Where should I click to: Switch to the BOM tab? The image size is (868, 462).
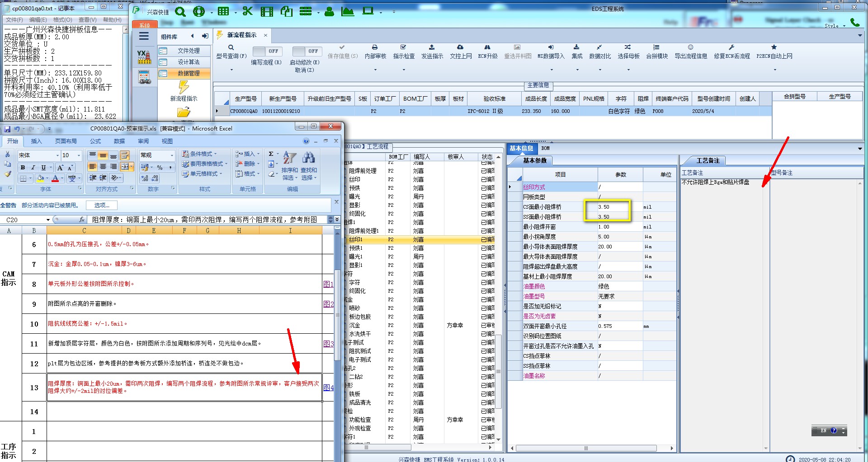pos(546,148)
